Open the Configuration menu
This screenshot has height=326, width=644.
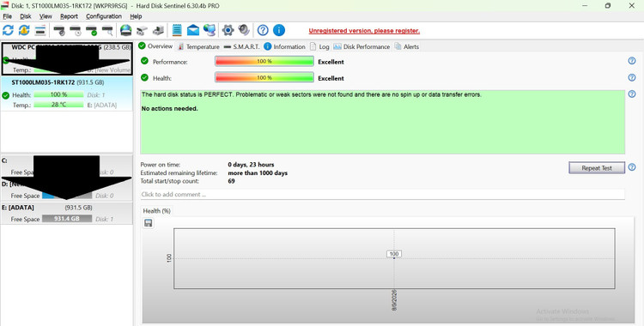pos(104,16)
